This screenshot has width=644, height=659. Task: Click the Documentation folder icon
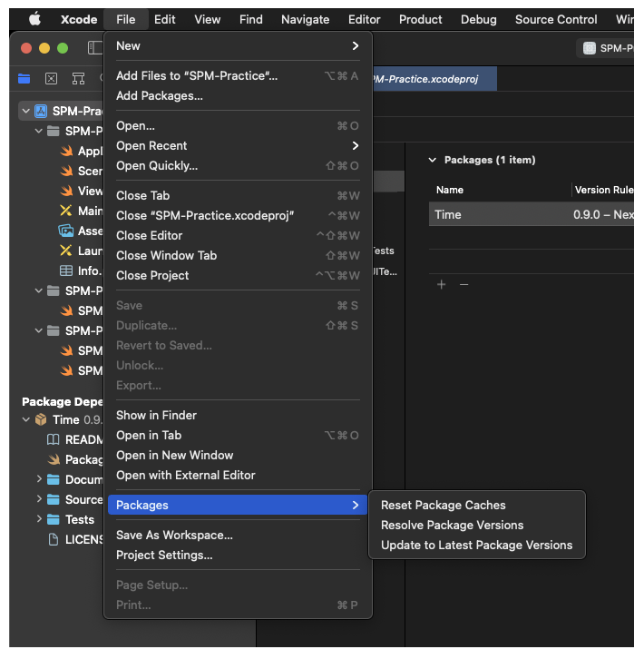pos(53,479)
